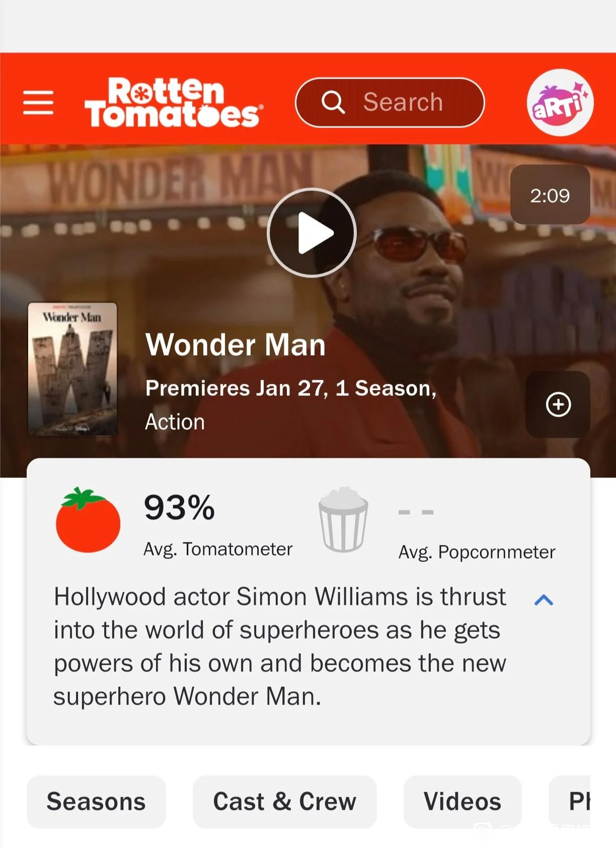
Task: Open the hamburger navigation menu
Action: click(38, 103)
